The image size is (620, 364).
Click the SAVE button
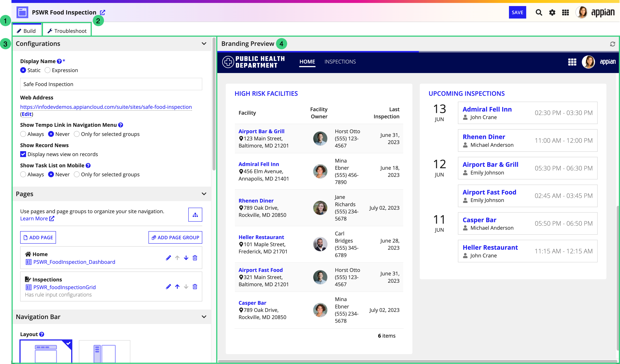(x=517, y=12)
